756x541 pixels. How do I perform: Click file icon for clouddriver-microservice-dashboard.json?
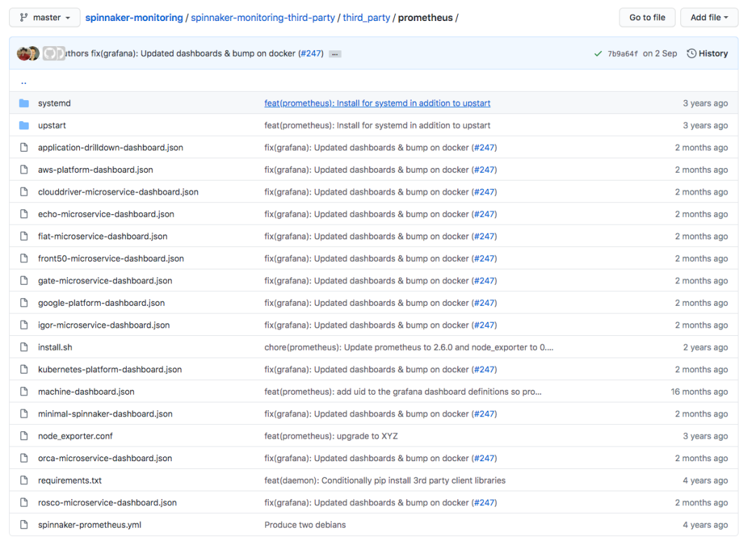point(24,192)
